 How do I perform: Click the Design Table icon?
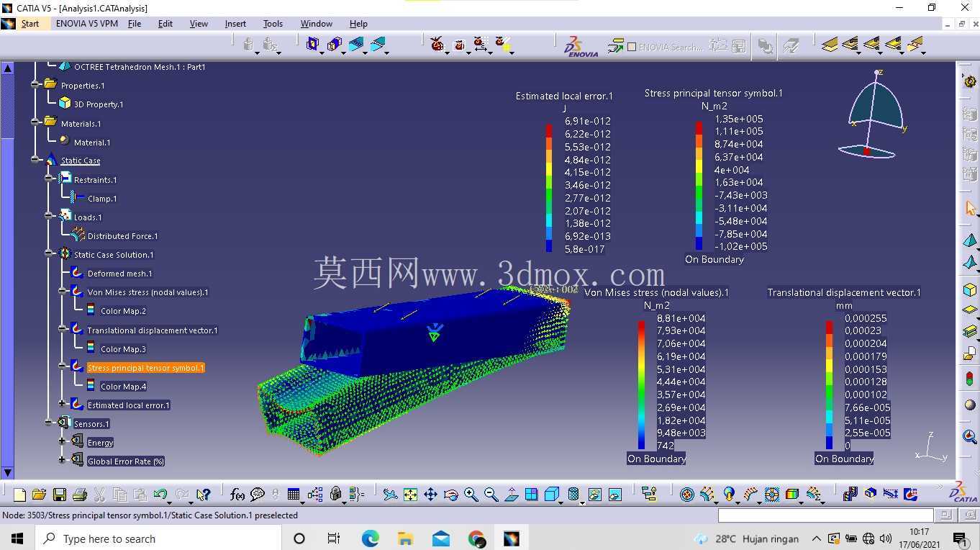[294, 495]
